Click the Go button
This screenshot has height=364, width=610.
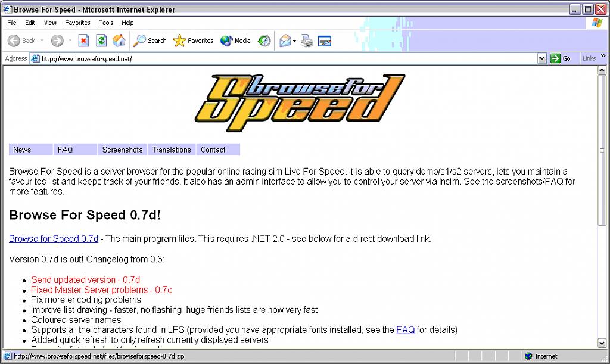coord(561,59)
